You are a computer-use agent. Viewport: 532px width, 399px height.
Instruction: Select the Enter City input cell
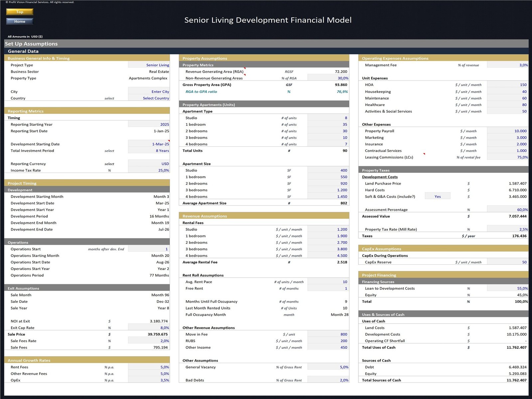[149, 91]
